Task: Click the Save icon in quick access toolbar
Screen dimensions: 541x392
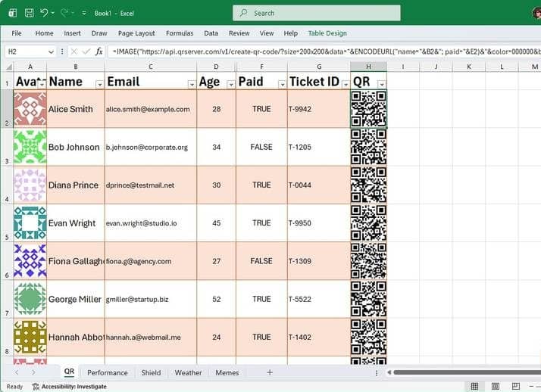Action: click(30, 13)
